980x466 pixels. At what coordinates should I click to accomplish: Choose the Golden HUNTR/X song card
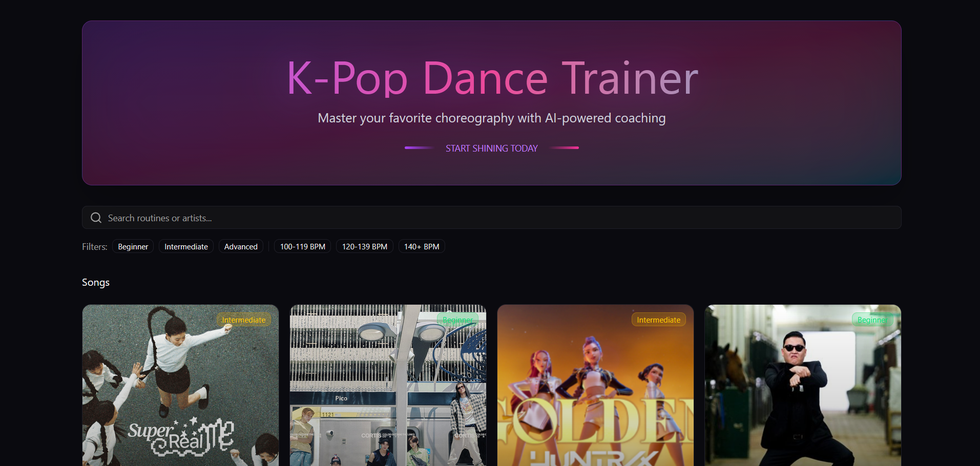point(595,385)
